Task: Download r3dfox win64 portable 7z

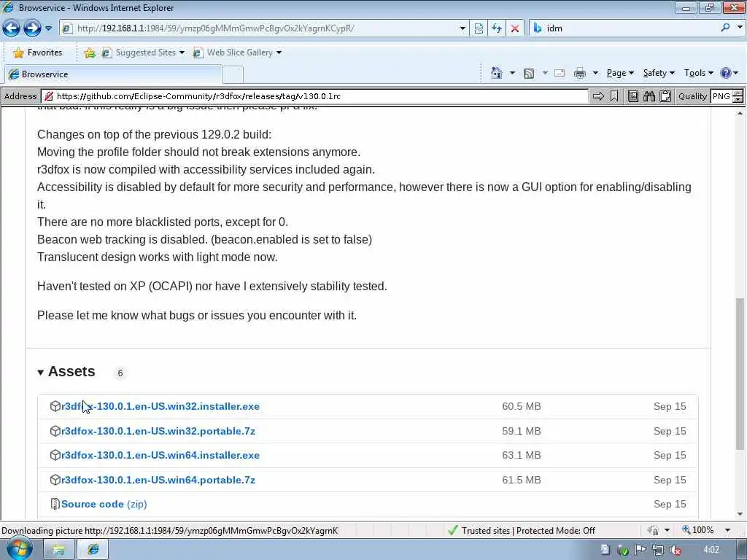Action: click(x=158, y=480)
